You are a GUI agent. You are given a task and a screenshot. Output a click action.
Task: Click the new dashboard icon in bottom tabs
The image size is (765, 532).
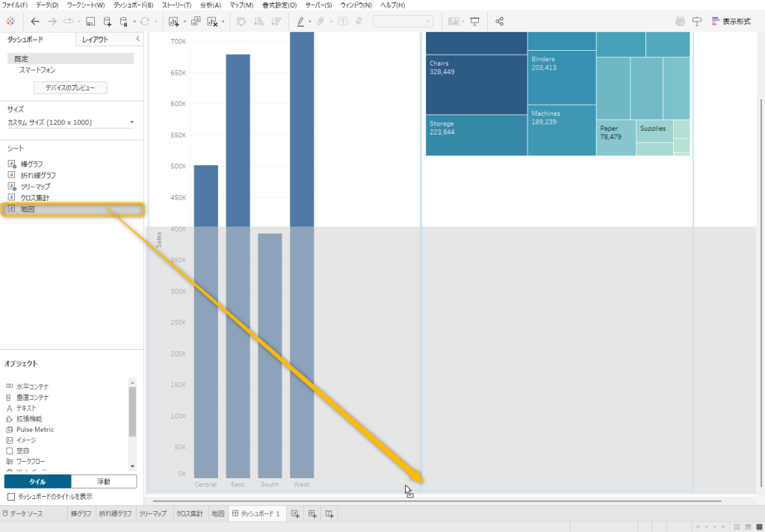312,514
